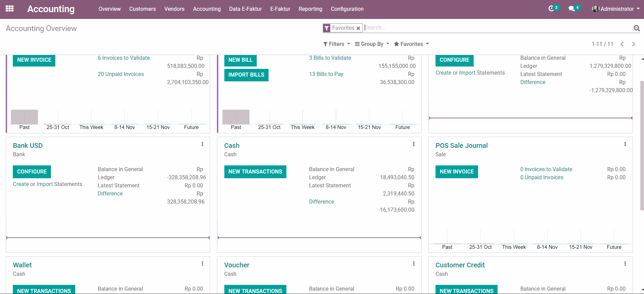Go to the previous page arrow

622,44
